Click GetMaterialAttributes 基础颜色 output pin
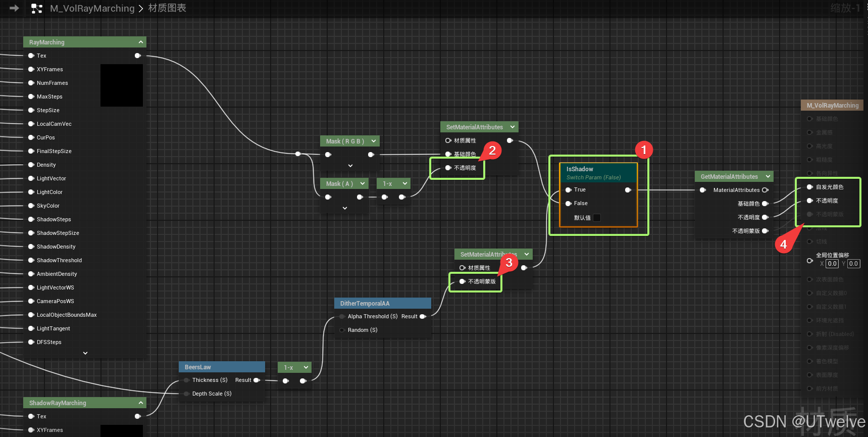The width and height of the screenshot is (868, 437). coord(765,204)
